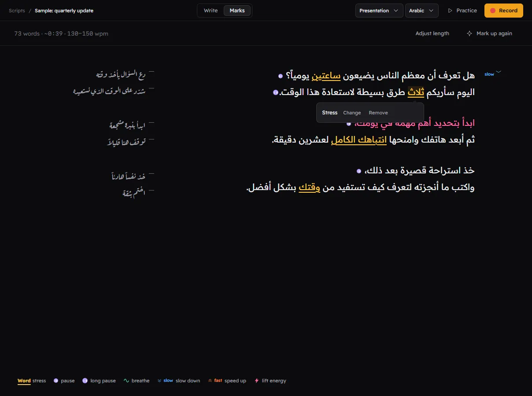The width and height of the screenshot is (532, 396).
Task: Select Remove in the popup menu
Action: click(378, 113)
